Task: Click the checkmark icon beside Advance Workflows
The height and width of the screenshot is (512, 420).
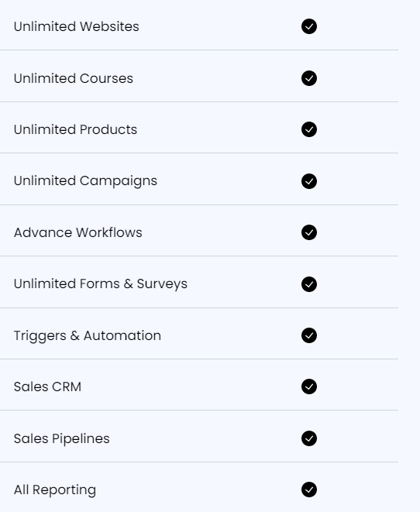Action: click(309, 232)
